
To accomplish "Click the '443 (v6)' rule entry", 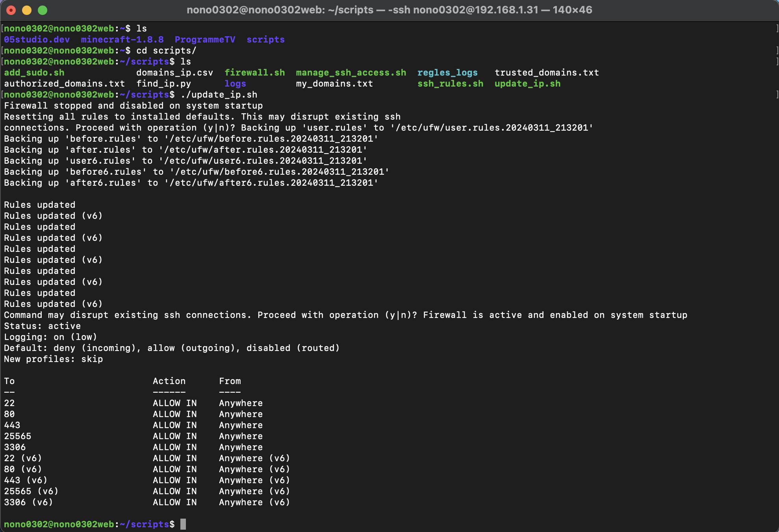I will (x=26, y=480).
